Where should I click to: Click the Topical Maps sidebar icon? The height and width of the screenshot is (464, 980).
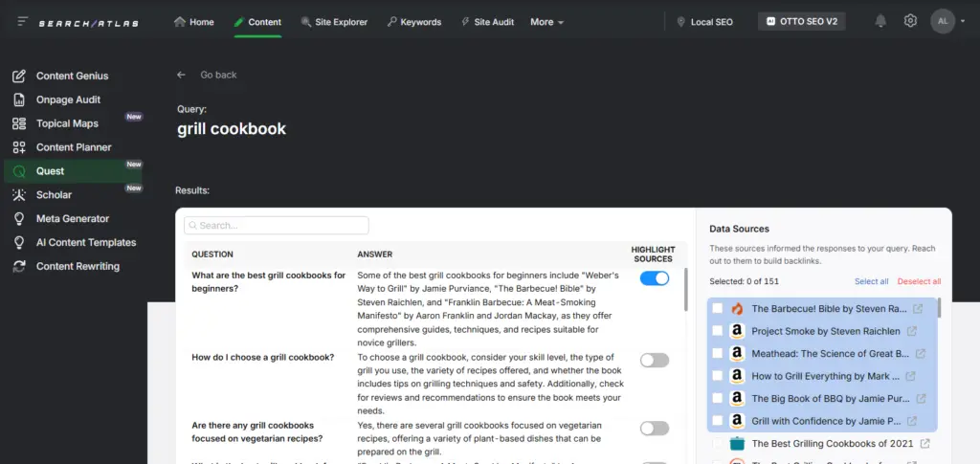[x=19, y=123]
